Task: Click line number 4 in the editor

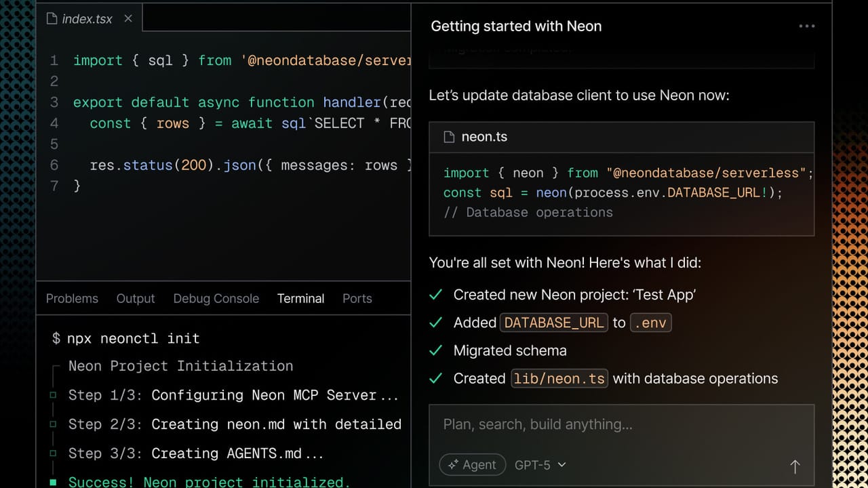Action: point(54,123)
